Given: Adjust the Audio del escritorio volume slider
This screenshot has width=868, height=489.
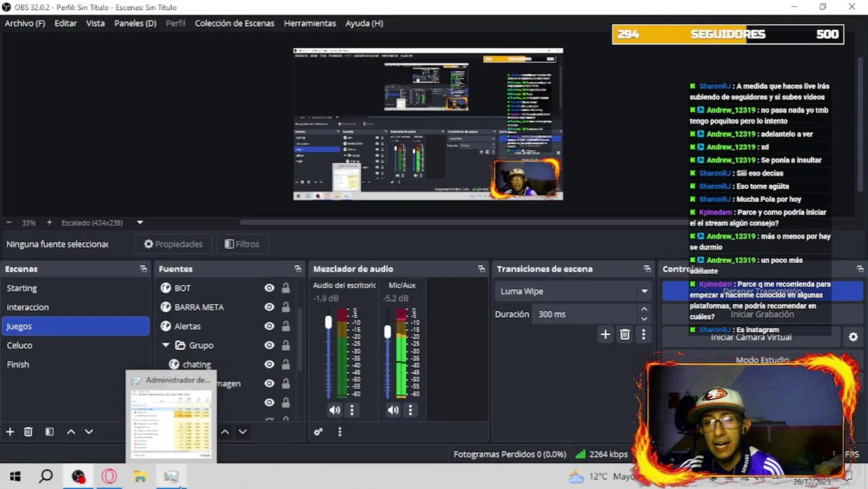Looking at the screenshot, I should pos(329,322).
